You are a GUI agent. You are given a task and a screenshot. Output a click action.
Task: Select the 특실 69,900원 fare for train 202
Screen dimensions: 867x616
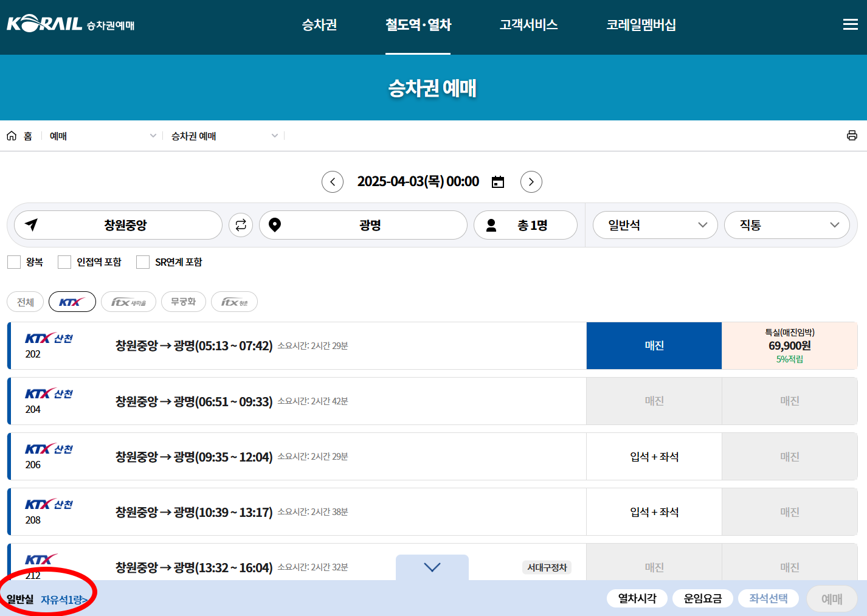(x=790, y=345)
